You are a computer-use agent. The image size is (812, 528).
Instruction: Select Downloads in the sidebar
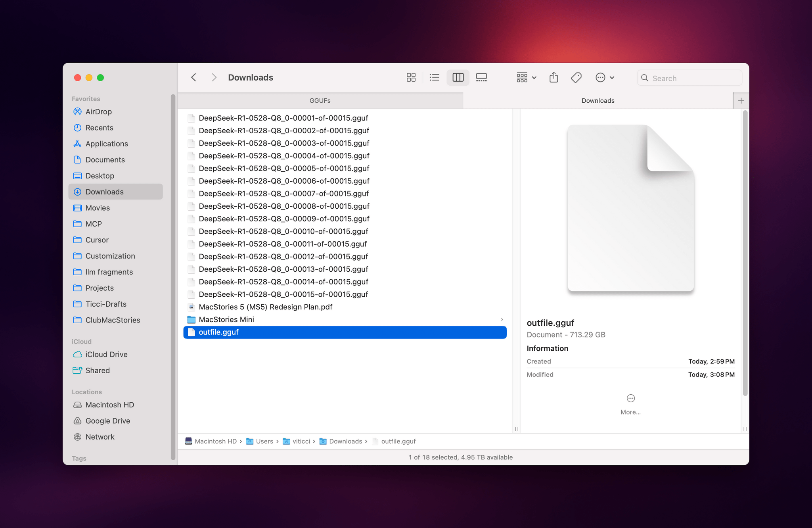115,192
